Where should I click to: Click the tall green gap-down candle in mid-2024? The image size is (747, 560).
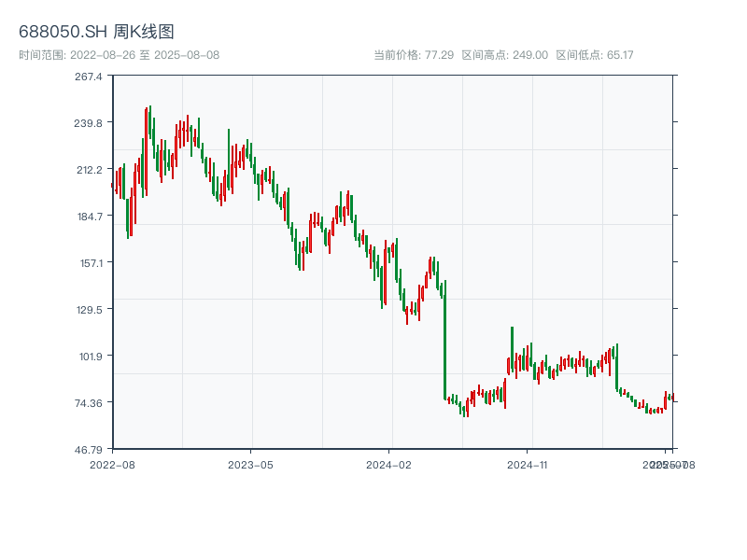(445, 340)
